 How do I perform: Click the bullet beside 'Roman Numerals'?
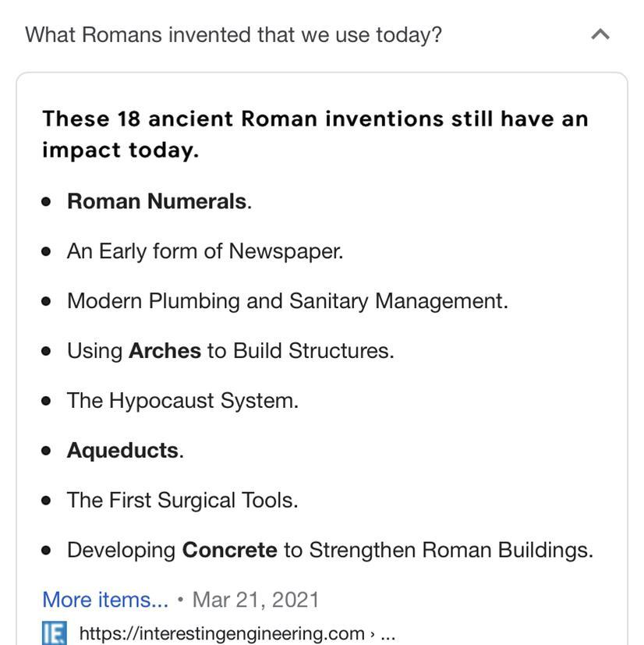[x=46, y=202]
